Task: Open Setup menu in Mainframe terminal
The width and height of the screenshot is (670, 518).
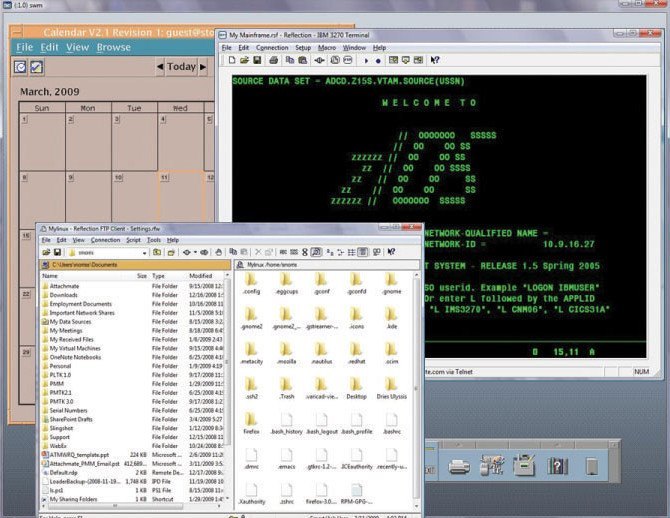Action: [x=303, y=47]
